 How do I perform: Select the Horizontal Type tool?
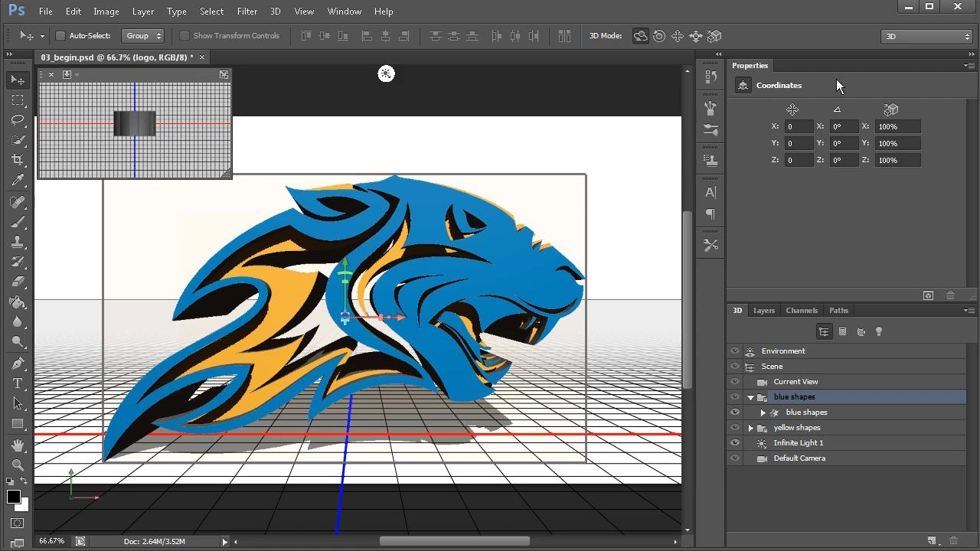[18, 383]
